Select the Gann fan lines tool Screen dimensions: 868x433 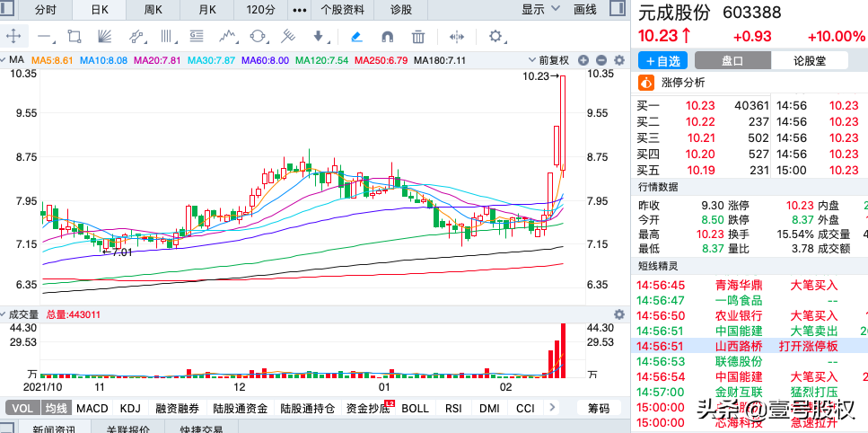pyautogui.click(x=105, y=37)
